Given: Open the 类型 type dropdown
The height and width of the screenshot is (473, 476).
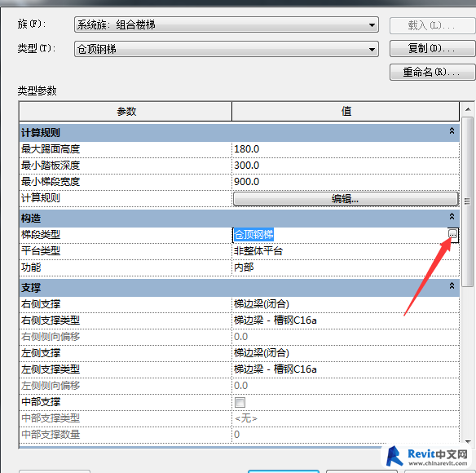Looking at the screenshot, I should click(x=226, y=49).
